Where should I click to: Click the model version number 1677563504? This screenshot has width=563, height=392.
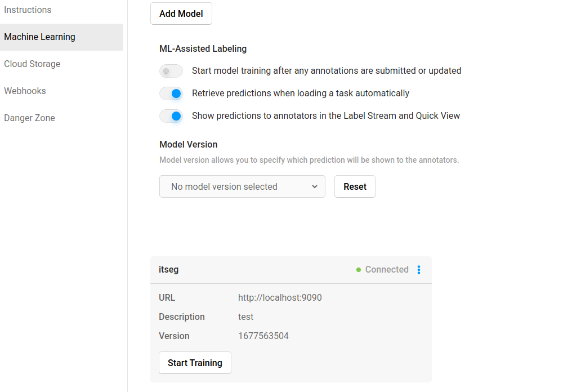(x=263, y=335)
